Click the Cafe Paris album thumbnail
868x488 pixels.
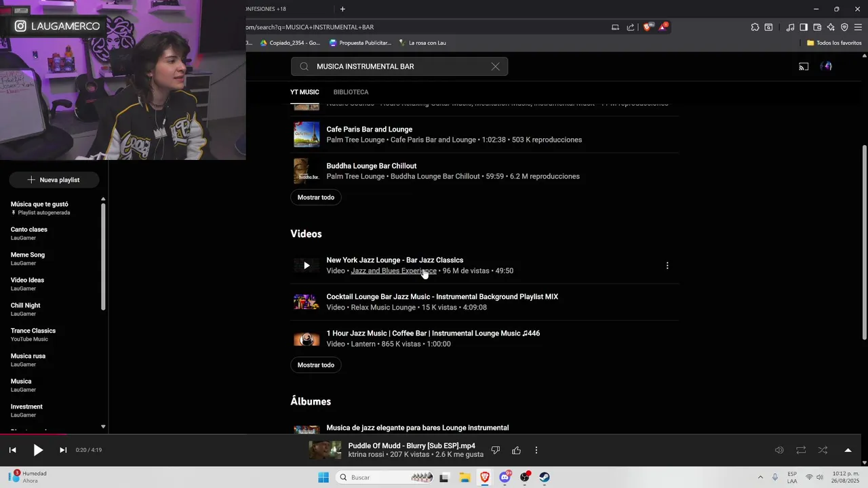click(x=307, y=134)
